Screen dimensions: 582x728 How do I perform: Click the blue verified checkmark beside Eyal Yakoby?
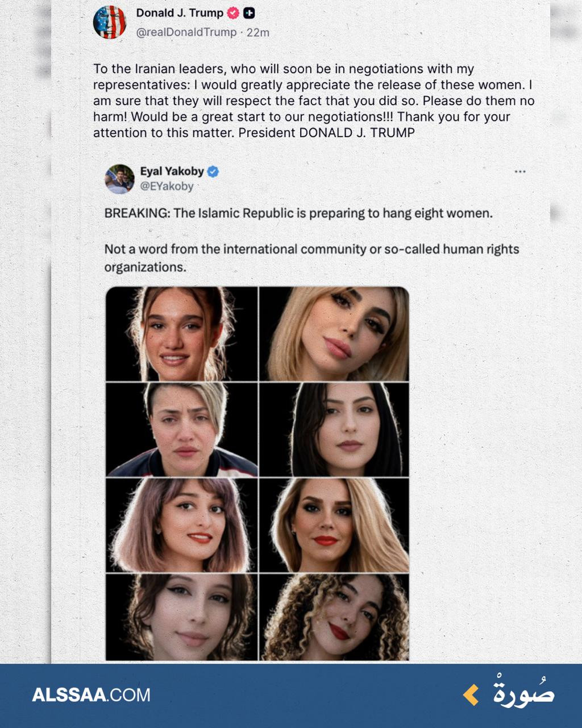(x=213, y=171)
